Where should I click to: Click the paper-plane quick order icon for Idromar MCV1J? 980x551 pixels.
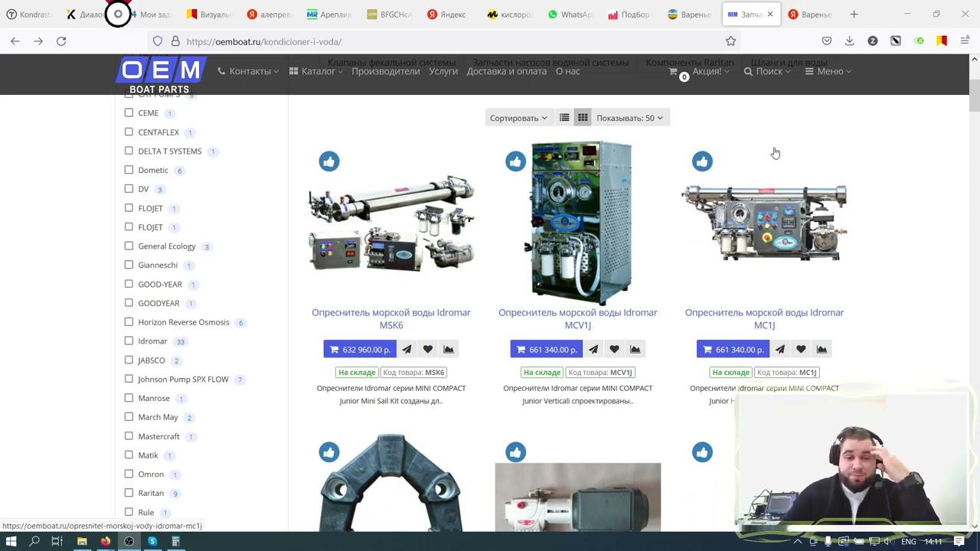[593, 349]
